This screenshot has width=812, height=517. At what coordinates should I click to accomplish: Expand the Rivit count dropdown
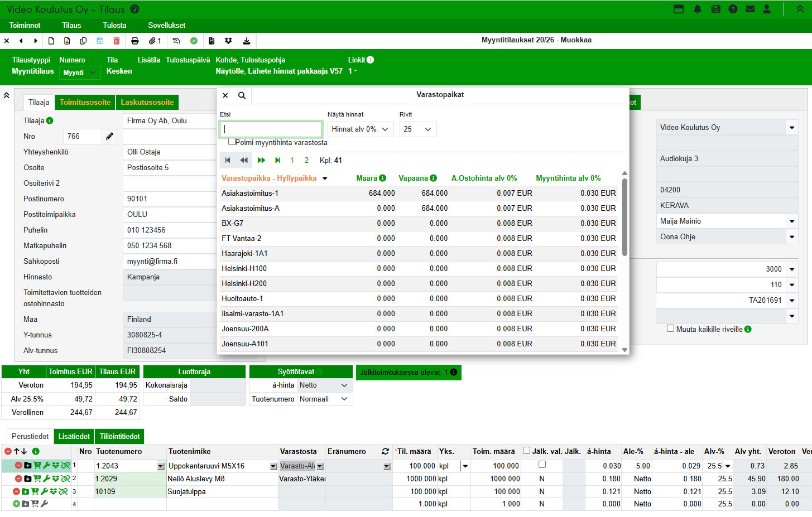tap(417, 129)
